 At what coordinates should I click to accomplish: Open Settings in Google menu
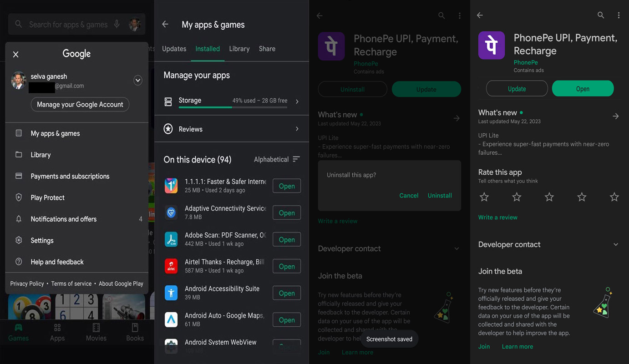click(x=76, y=240)
